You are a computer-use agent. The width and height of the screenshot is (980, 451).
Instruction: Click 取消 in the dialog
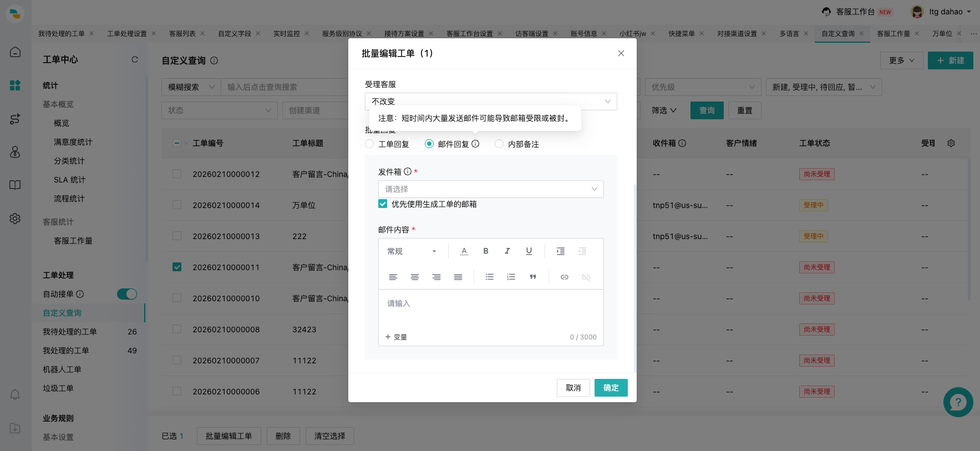[573, 388]
